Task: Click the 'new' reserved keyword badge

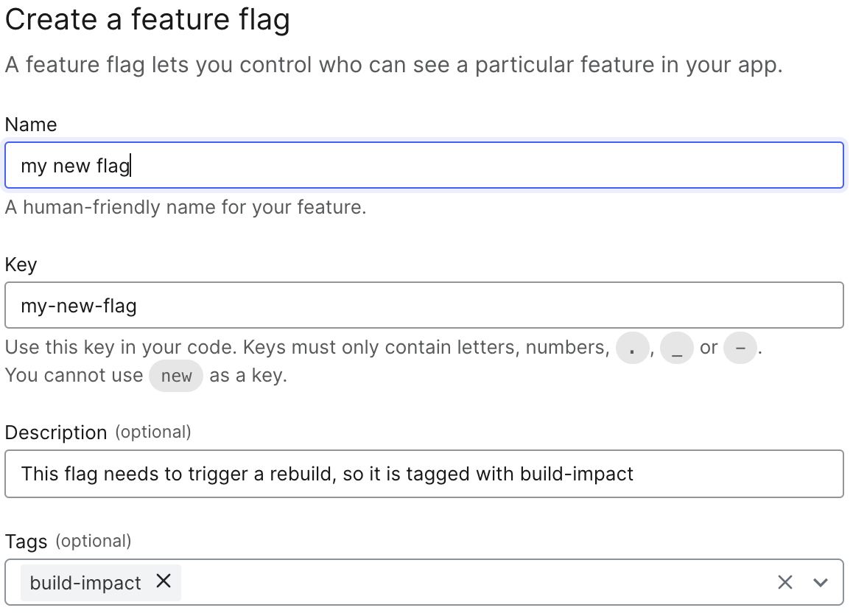Action: pos(175,376)
